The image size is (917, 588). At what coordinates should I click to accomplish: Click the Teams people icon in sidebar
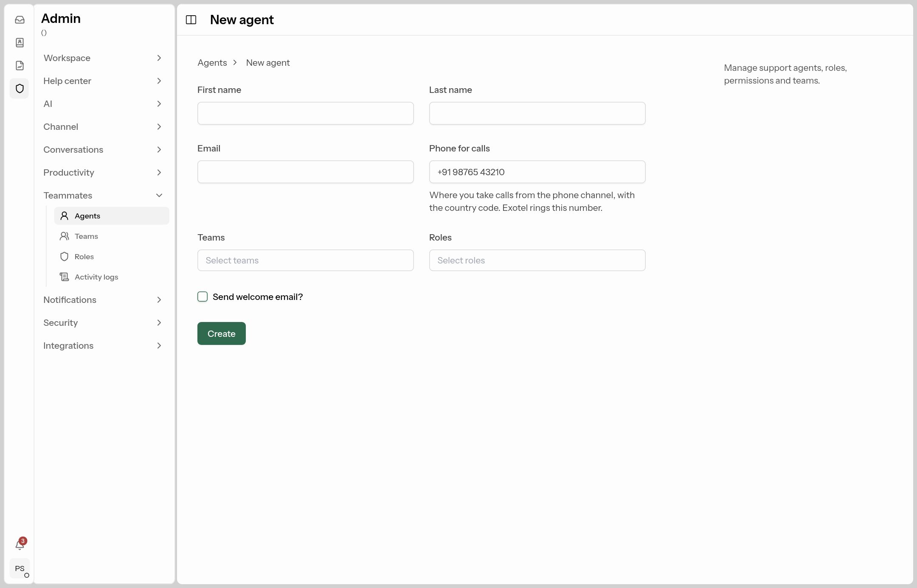64,236
